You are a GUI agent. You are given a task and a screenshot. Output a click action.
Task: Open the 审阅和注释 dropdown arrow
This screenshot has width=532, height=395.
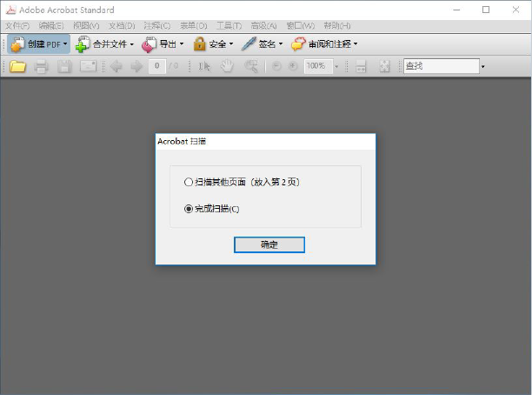pyautogui.click(x=356, y=44)
